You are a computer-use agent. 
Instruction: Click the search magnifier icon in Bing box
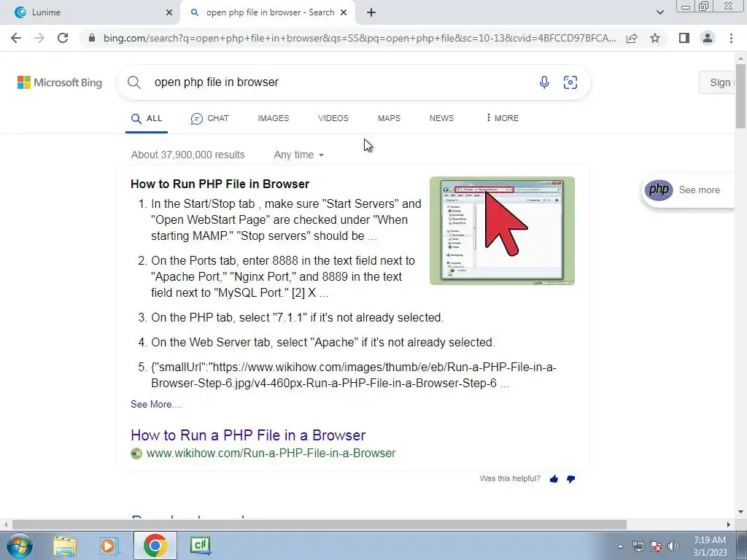(134, 82)
